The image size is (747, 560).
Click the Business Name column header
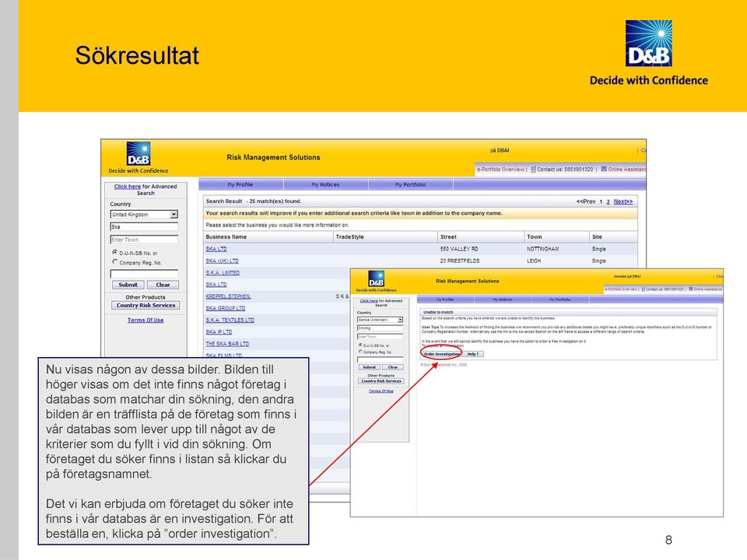(226, 236)
